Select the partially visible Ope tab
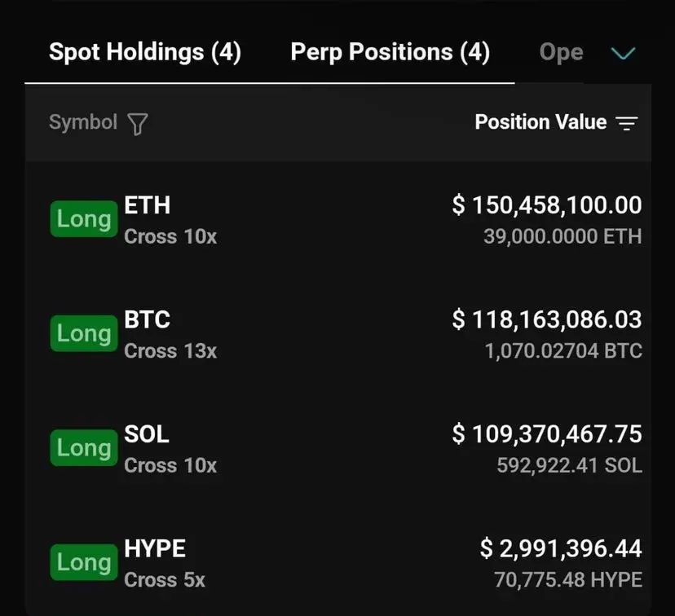The height and width of the screenshot is (616, 675). tap(561, 53)
